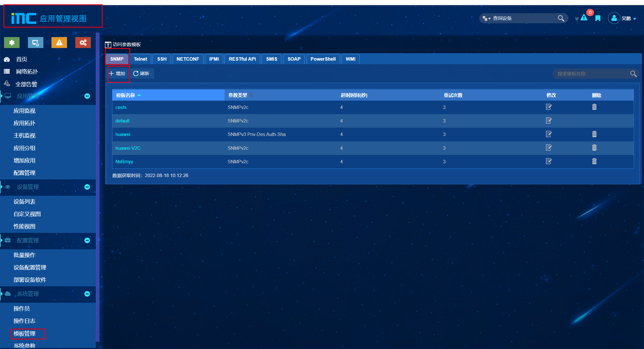Click the blue monitor resource icon
Image resolution: width=644 pixels, height=349 pixels.
[35, 43]
